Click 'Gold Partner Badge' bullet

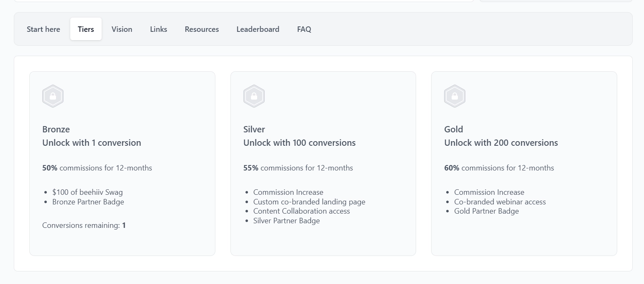(486, 211)
